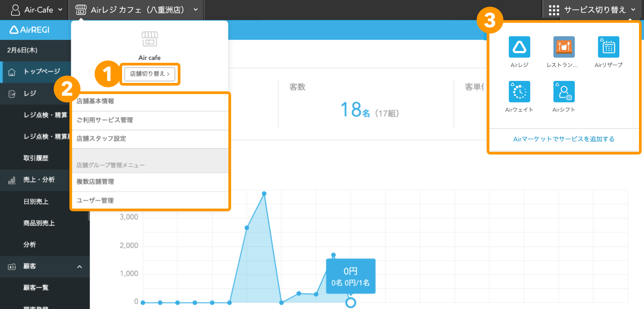Click the 18名 customer count value
Viewport: 644px width, 309px height.
pos(355,110)
